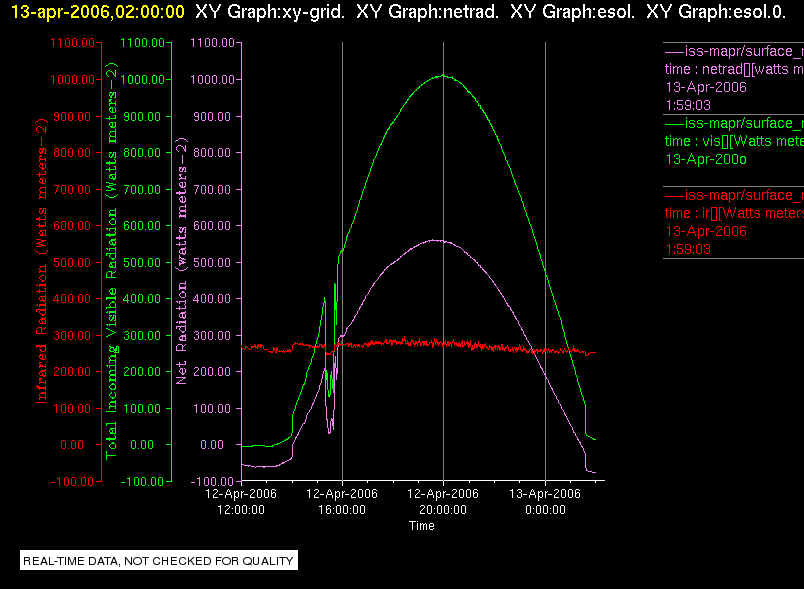The width and height of the screenshot is (804, 589).
Task: Click the purple Net Radiation axis title
Action: [182, 260]
